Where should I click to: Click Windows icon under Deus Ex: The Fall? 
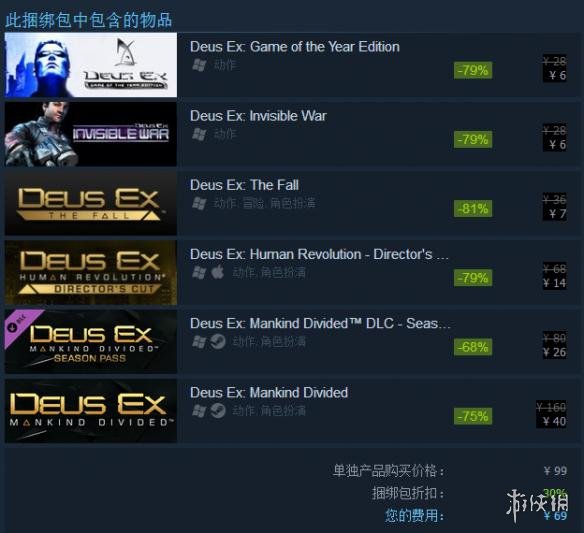click(x=199, y=203)
